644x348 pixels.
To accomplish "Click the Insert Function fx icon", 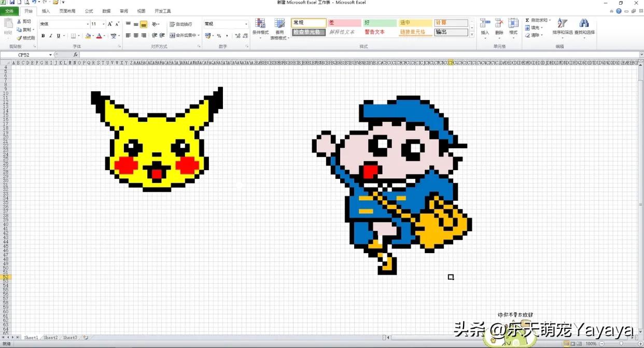I will [75, 54].
